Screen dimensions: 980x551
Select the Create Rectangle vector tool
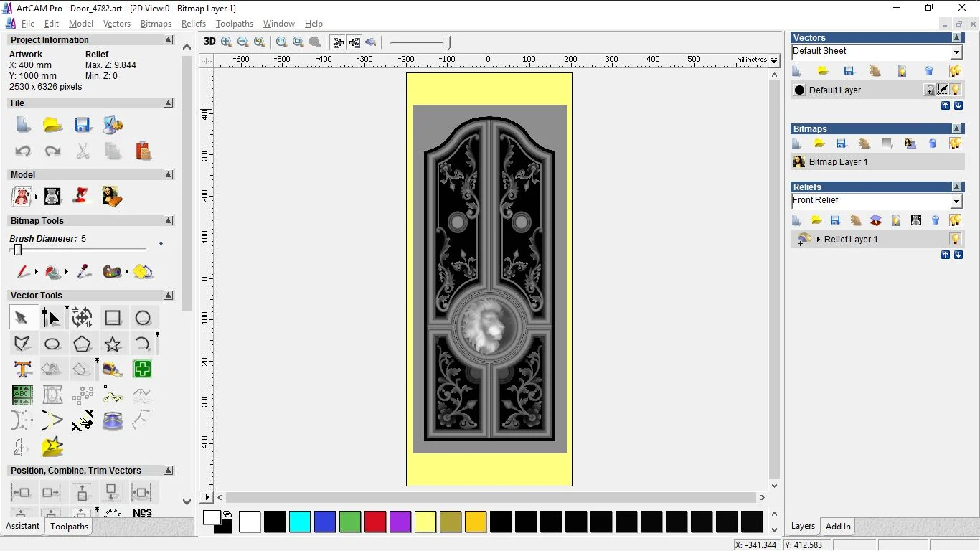click(113, 318)
